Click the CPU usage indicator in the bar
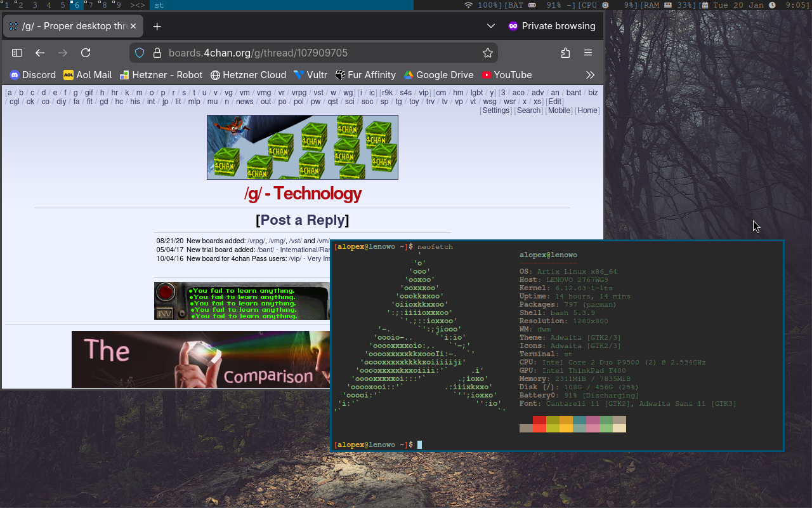Screen dimensions: 812x508 click(x=607, y=5)
